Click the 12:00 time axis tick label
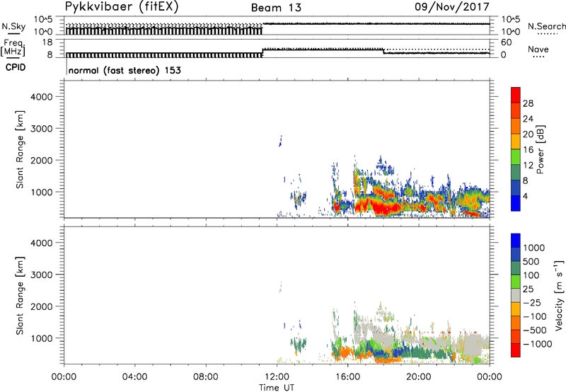The height and width of the screenshot is (392, 566). tap(277, 377)
